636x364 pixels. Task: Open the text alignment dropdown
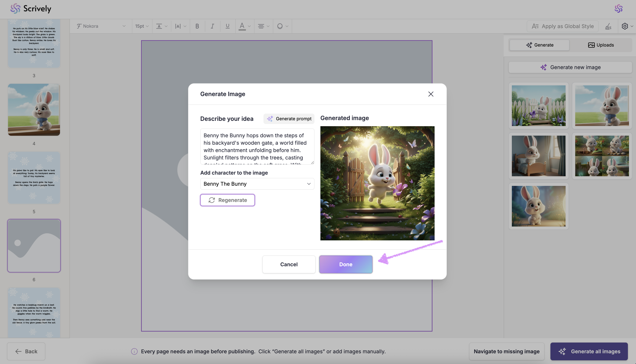(x=263, y=26)
